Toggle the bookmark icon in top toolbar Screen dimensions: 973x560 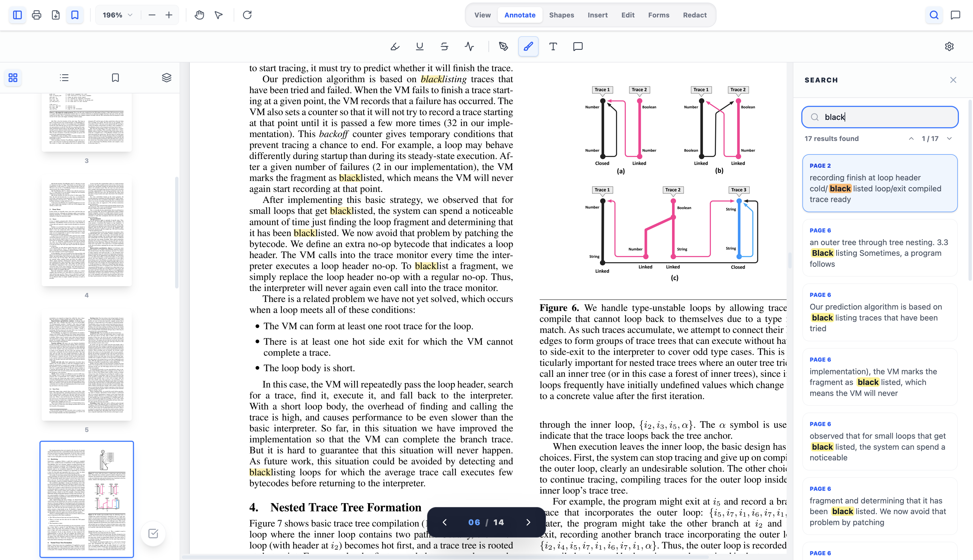pos(75,15)
